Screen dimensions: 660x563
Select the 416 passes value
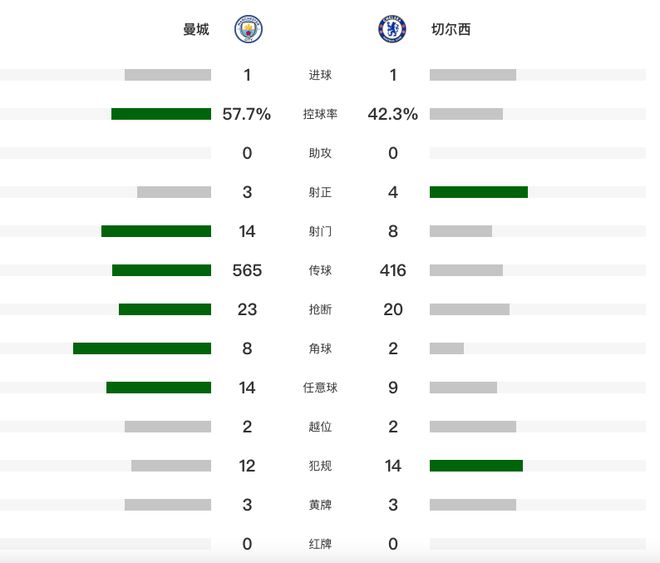pyautogui.click(x=392, y=270)
